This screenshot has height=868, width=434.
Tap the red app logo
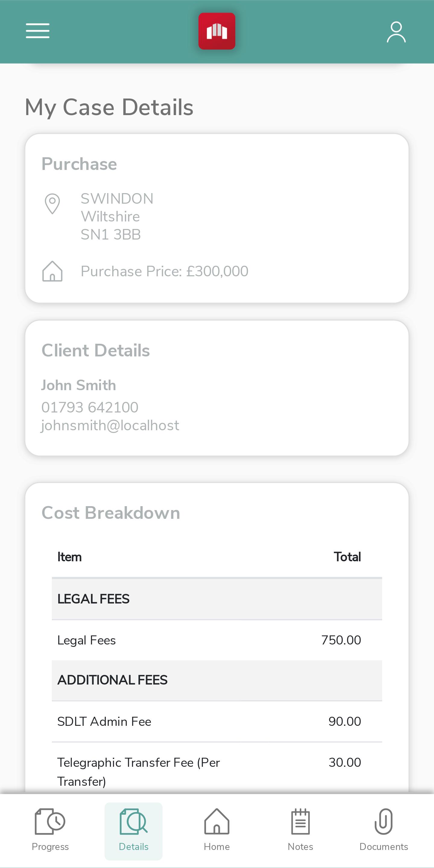pyautogui.click(x=217, y=31)
